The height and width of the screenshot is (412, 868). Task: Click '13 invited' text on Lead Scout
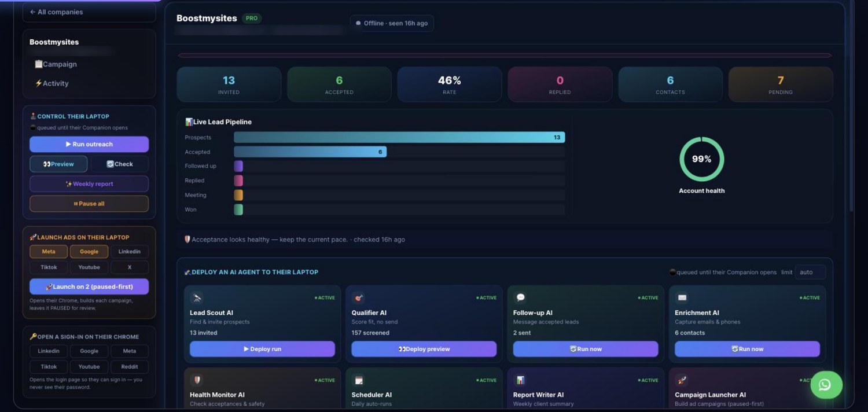click(x=204, y=333)
